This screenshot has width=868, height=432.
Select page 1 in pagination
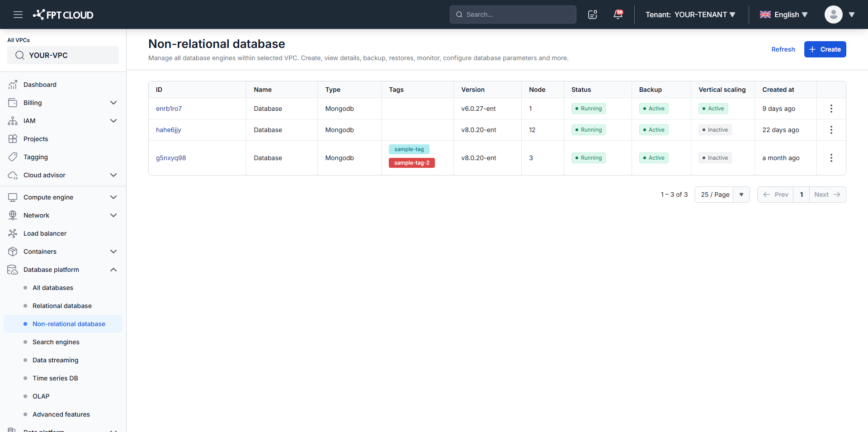click(x=802, y=195)
